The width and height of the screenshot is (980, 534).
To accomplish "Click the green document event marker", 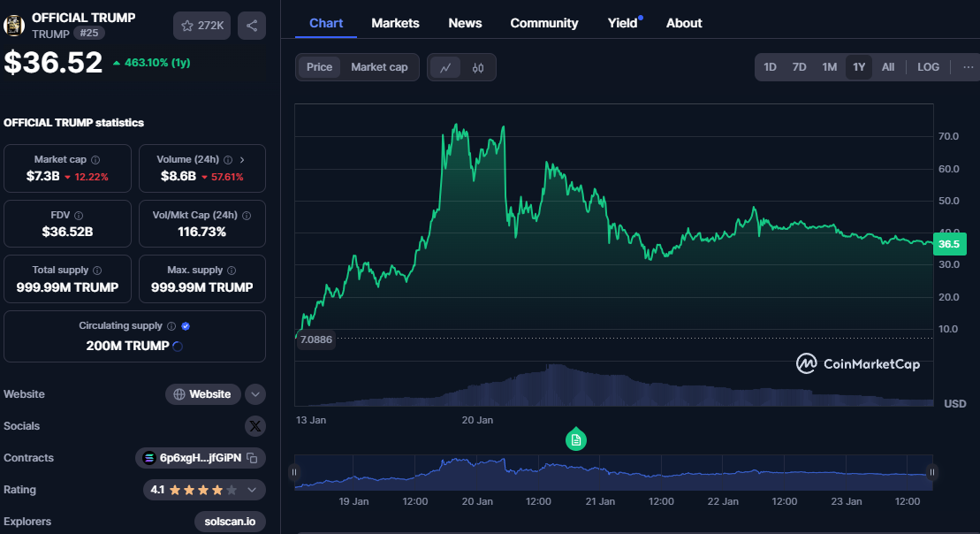I will point(576,439).
